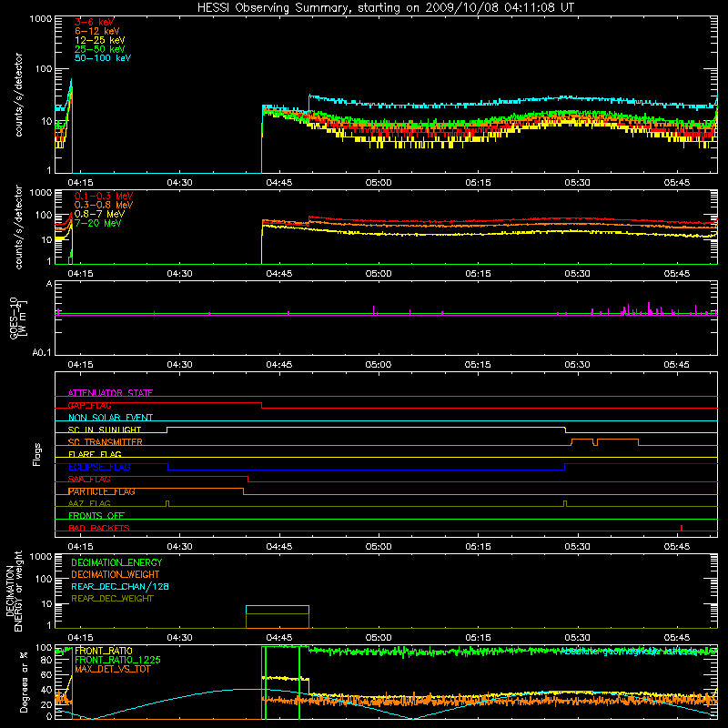728x728 pixels.
Task: Click the 05:00 tick label below the Flags panel
Action: point(379,547)
